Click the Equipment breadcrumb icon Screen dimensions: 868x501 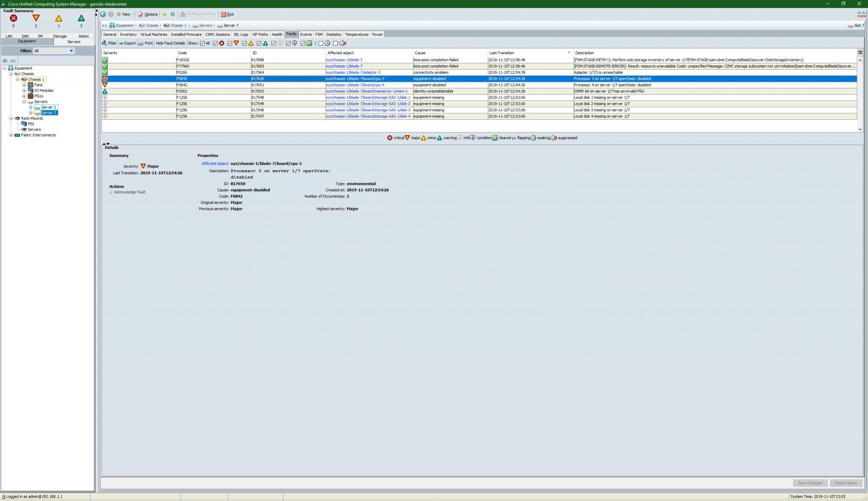click(x=112, y=25)
